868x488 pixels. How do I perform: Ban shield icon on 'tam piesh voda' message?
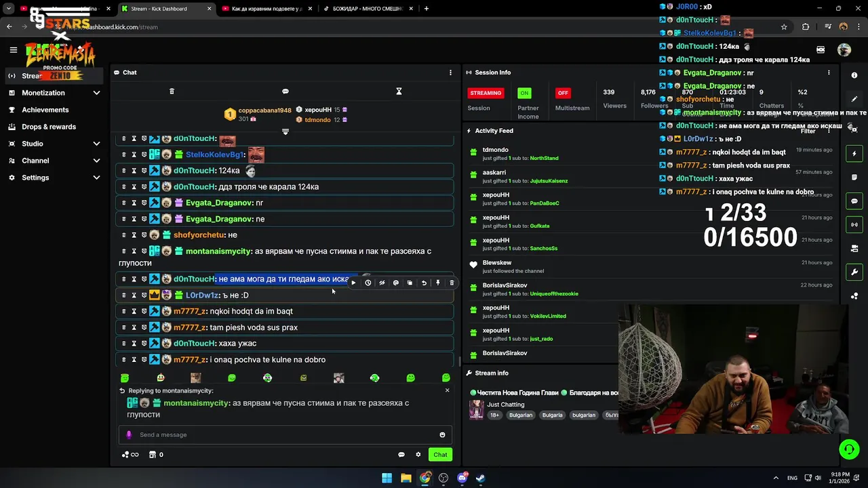pos(144,327)
